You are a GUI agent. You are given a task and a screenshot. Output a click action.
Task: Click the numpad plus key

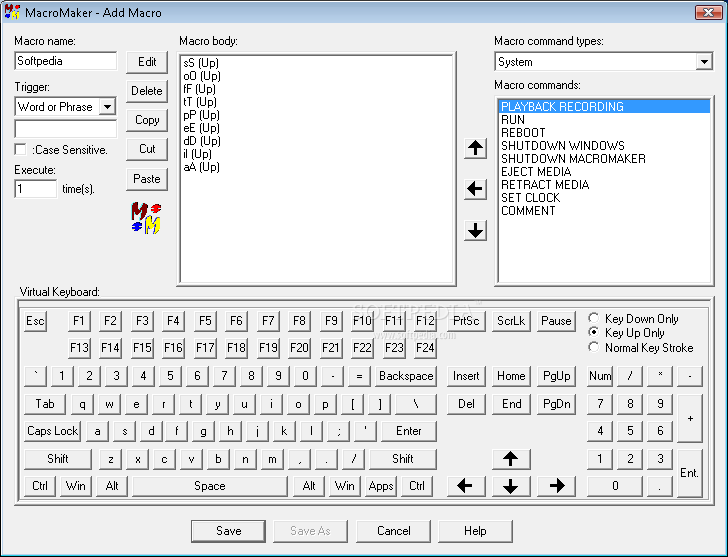(x=689, y=418)
